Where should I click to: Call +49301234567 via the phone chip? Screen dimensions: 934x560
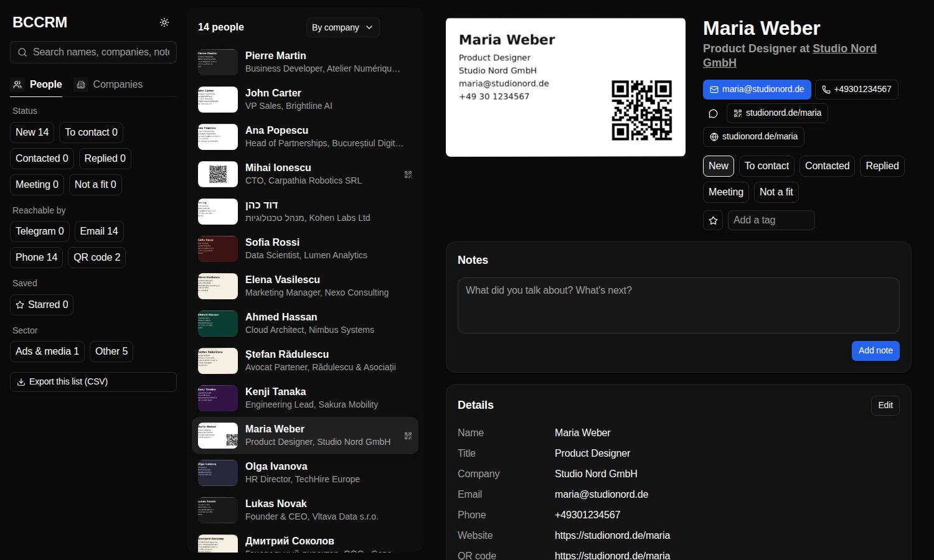[x=856, y=90]
